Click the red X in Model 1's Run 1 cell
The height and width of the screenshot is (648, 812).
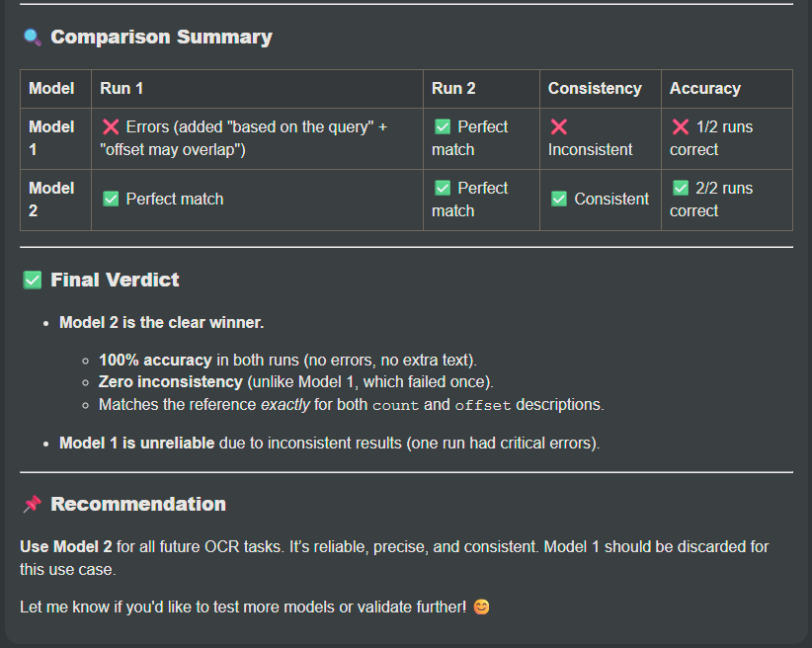(111, 127)
